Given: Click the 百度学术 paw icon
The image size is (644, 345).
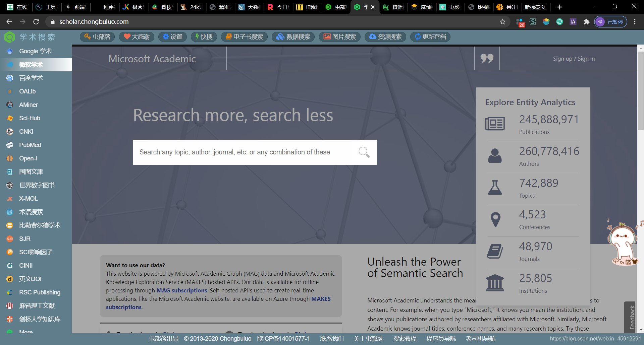Looking at the screenshot, I should 10,78.
